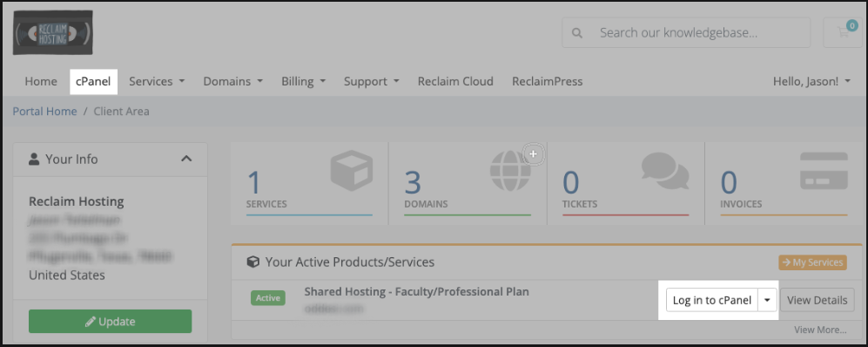
Task: Open the 0 Tickets stat tile
Action: [626, 183]
